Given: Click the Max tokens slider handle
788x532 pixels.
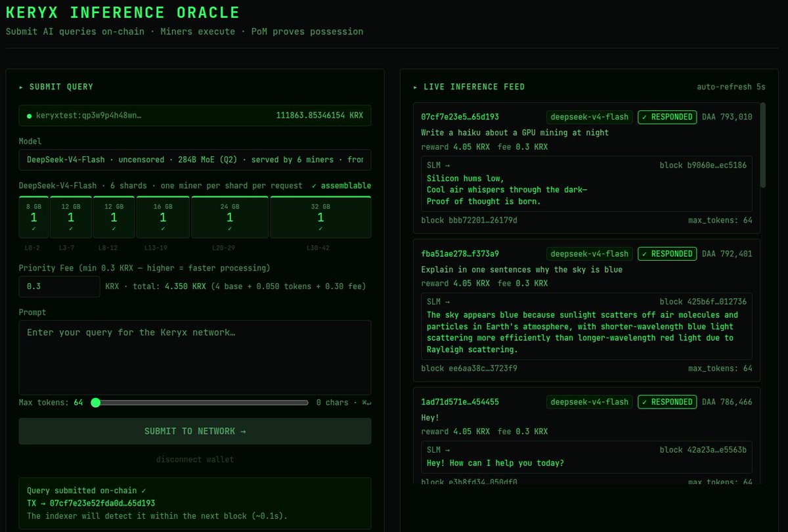Looking at the screenshot, I should point(95,403).
